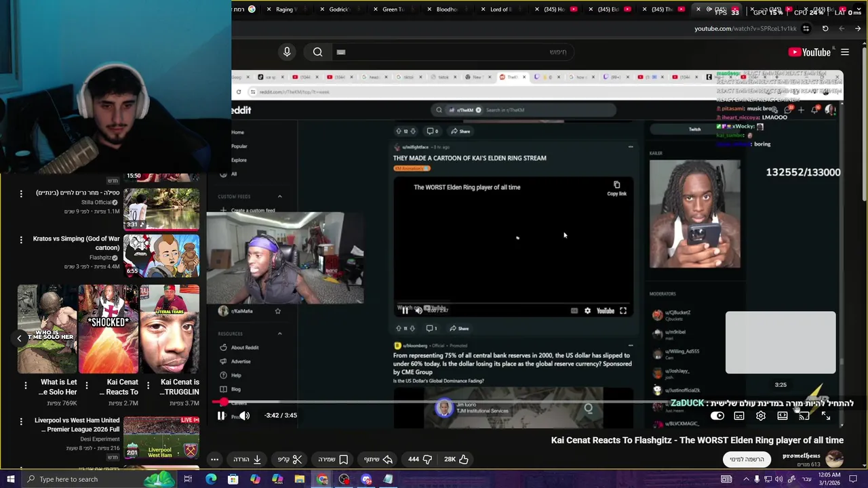Click the search magnifier icon
Image resolution: width=868 pixels, height=488 pixels.
click(317, 52)
